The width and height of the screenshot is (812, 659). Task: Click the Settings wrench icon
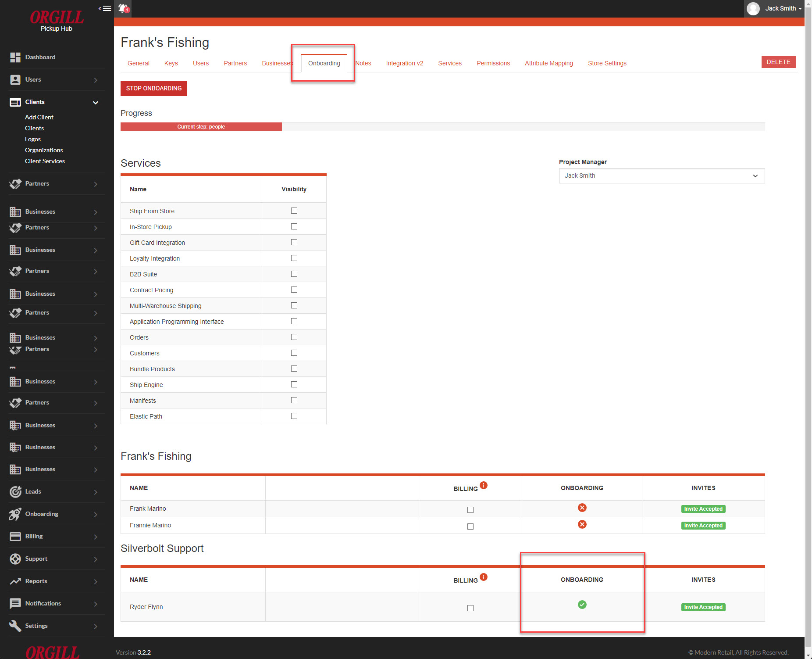pos(15,626)
